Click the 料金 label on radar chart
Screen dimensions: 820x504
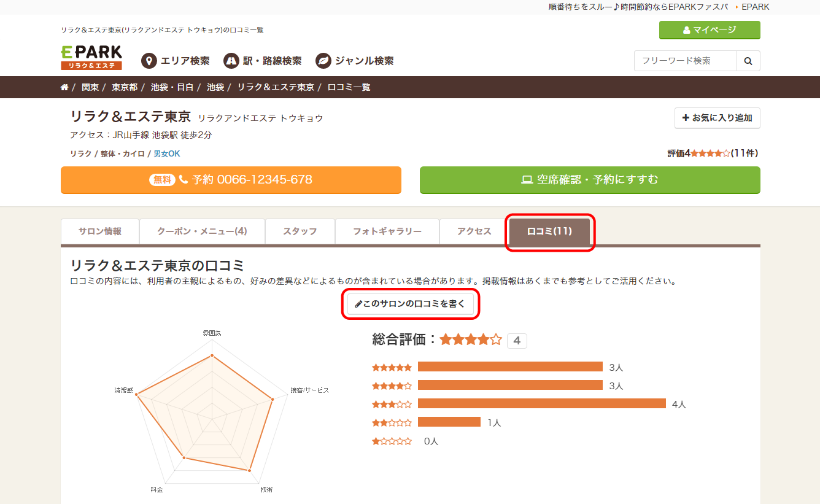point(157,490)
